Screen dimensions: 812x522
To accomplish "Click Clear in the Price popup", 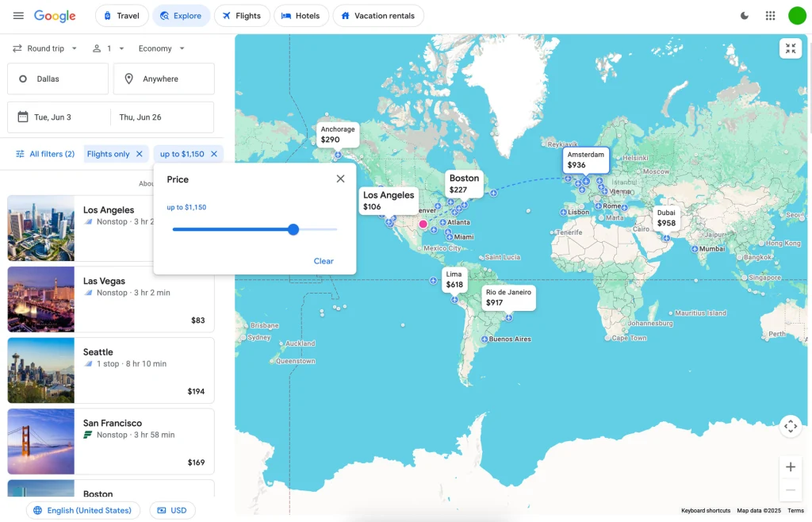I will pos(324,261).
